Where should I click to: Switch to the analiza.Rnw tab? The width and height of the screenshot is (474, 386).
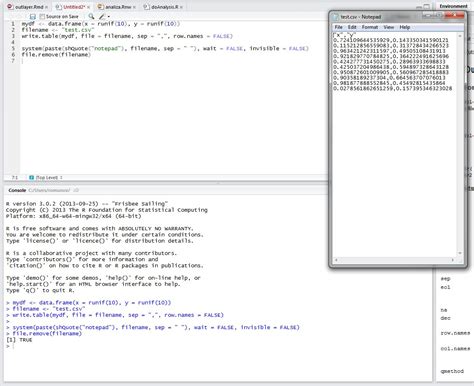point(118,7)
